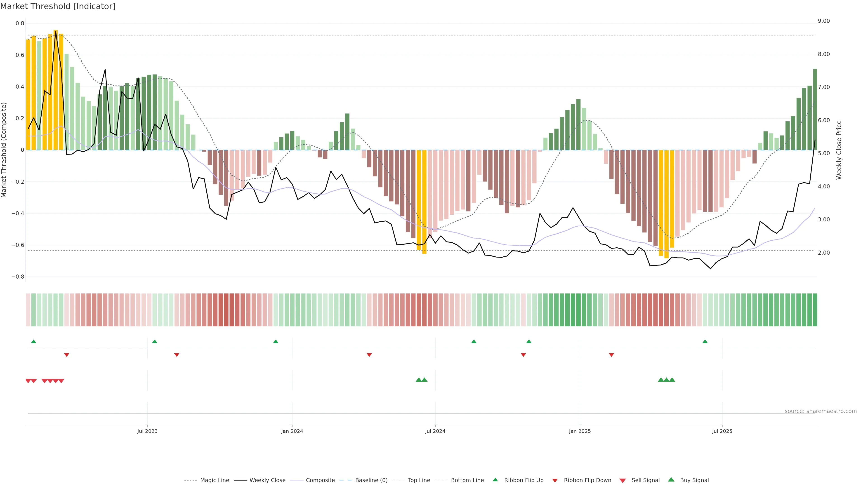Click the green flip-up marker before Jul 2025
This screenshot has width=868, height=488.
point(705,342)
